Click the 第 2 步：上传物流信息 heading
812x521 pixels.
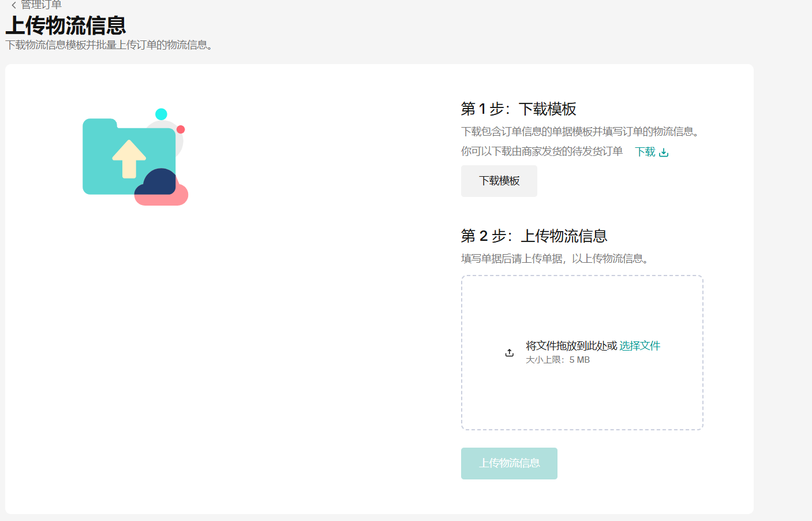[534, 236]
